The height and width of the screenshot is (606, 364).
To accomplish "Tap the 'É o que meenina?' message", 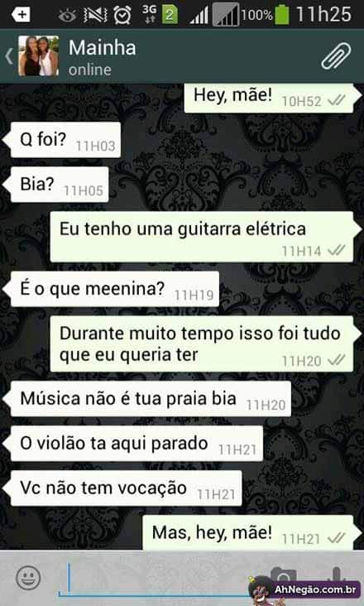I will tap(113, 289).
